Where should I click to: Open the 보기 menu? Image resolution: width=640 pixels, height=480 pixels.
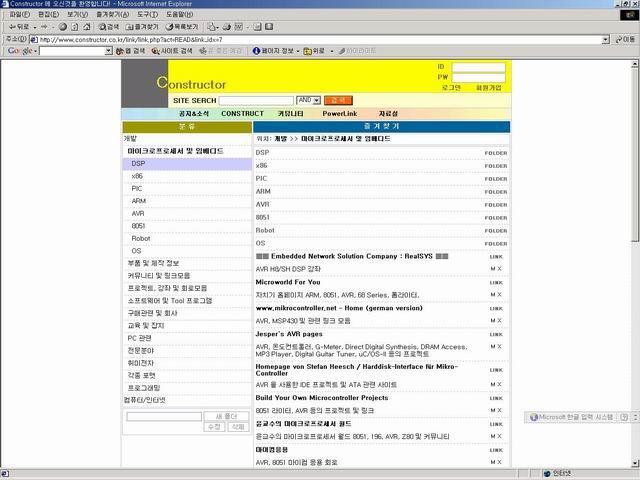point(77,14)
